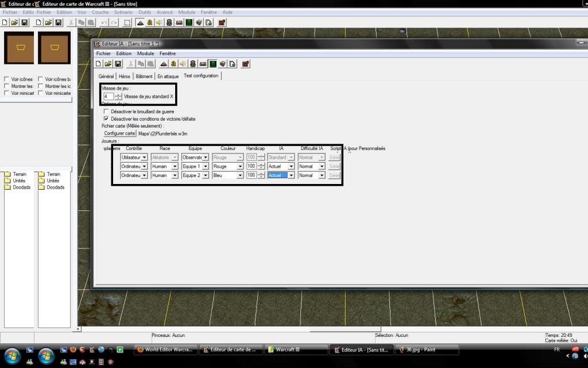Open the Ordinateur control dropdown in Equipe 1 row
This screenshot has width=588, height=368.
134,166
